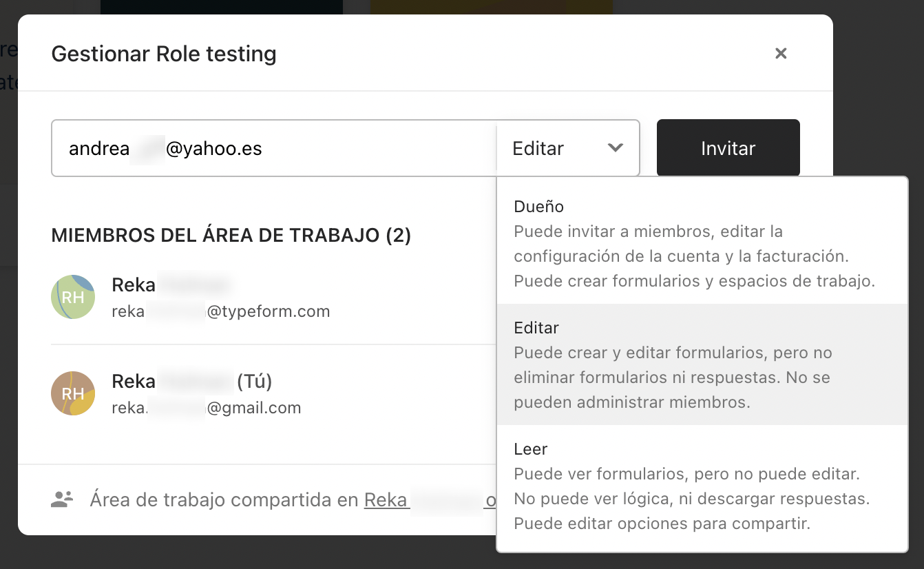
Task: Focus the email input with andrea@yahoo.es
Action: 274,148
